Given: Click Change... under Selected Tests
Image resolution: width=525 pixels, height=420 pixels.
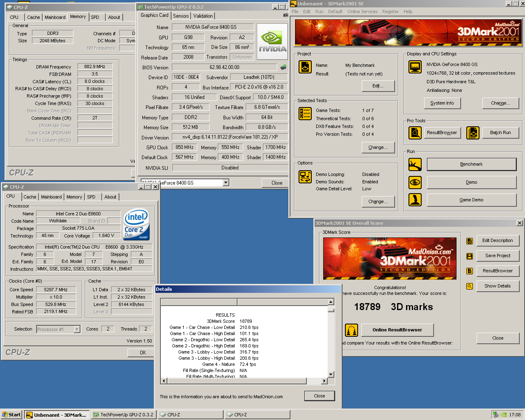Looking at the screenshot, I should (378, 148).
